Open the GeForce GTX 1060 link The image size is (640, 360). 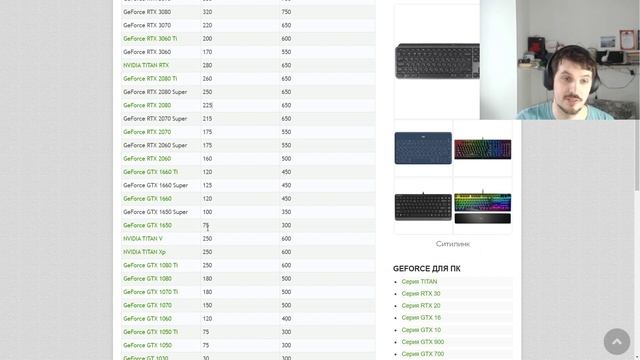(x=147, y=319)
